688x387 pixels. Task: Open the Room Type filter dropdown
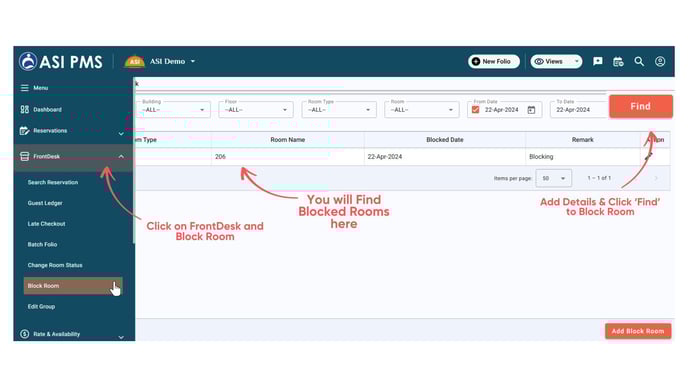(x=339, y=109)
